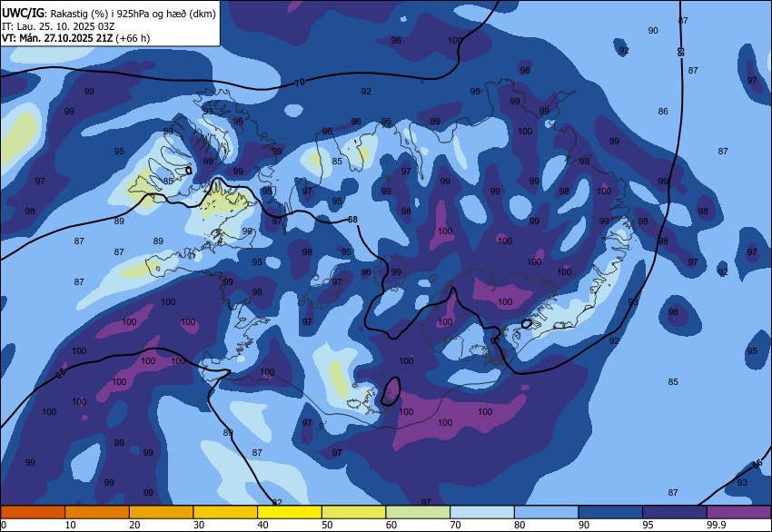Click the 'VT: Mán. 27.10.2025 21Z (+66 h)' line
The width and height of the screenshot is (772, 532).
click(x=75, y=38)
